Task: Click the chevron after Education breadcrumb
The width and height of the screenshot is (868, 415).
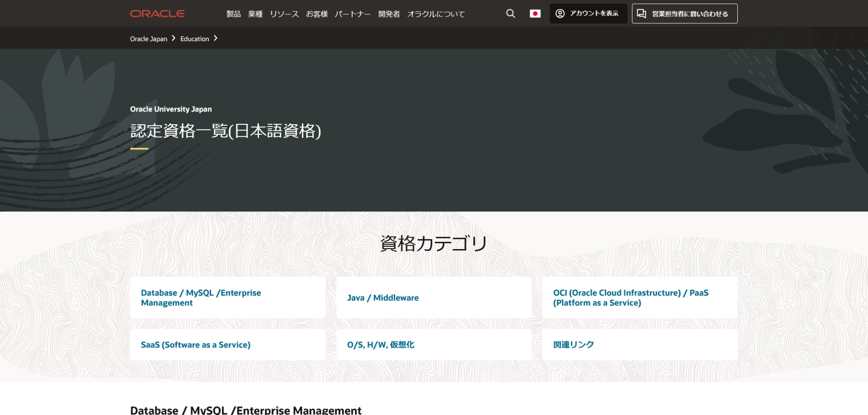Action: pos(216,38)
